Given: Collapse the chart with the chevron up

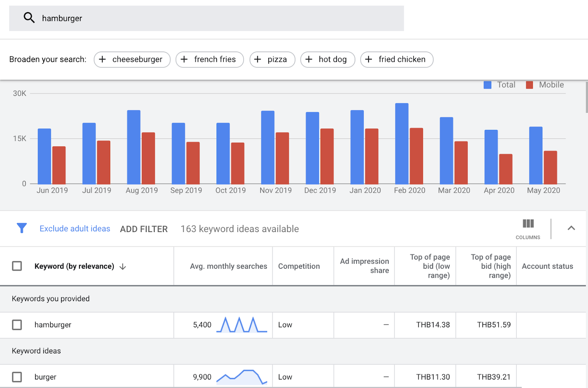Looking at the screenshot, I should click(571, 228).
